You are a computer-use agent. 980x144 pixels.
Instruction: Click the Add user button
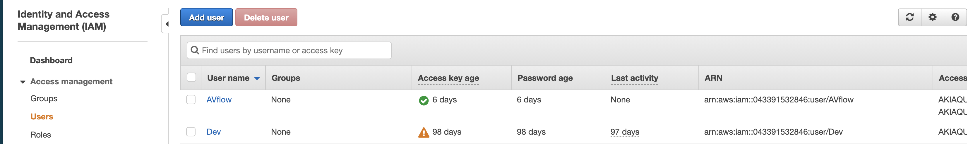click(x=206, y=18)
